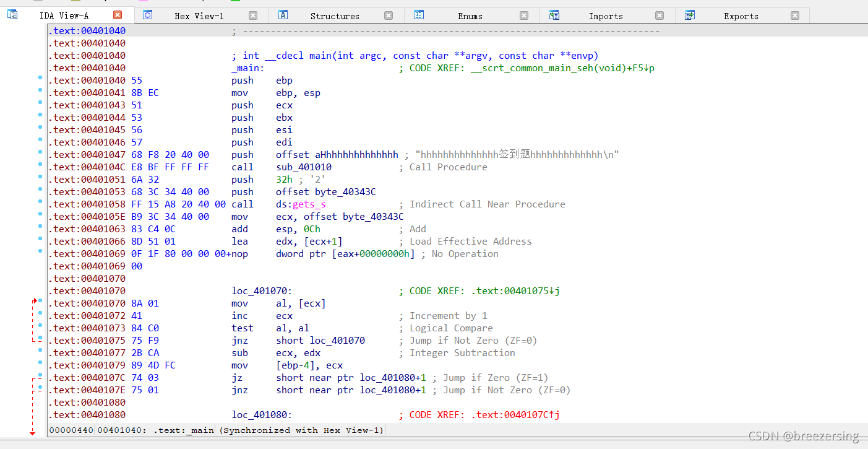Close the Structures tab
The width and height of the screenshot is (868, 449).
(x=389, y=15)
